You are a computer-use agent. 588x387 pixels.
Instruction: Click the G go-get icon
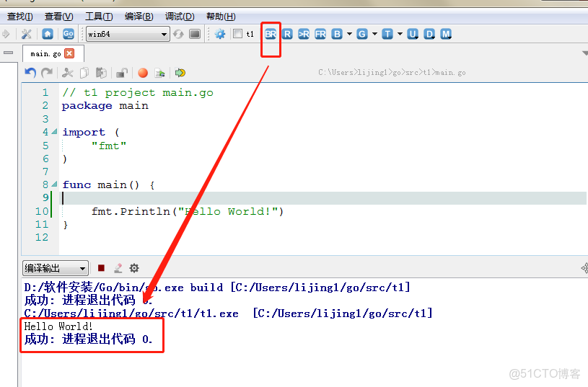tap(362, 34)
